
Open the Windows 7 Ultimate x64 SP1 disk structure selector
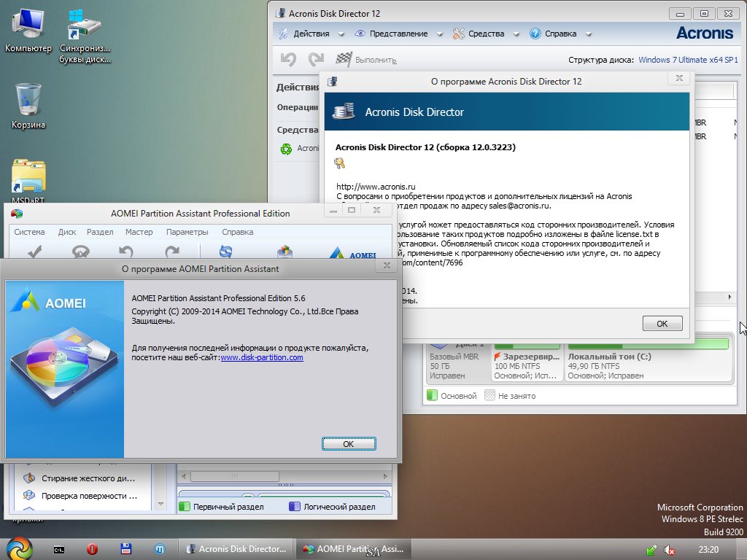688,60
